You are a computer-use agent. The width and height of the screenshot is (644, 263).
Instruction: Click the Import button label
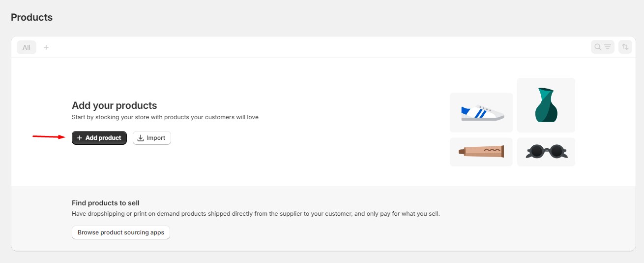click(156, 138)
